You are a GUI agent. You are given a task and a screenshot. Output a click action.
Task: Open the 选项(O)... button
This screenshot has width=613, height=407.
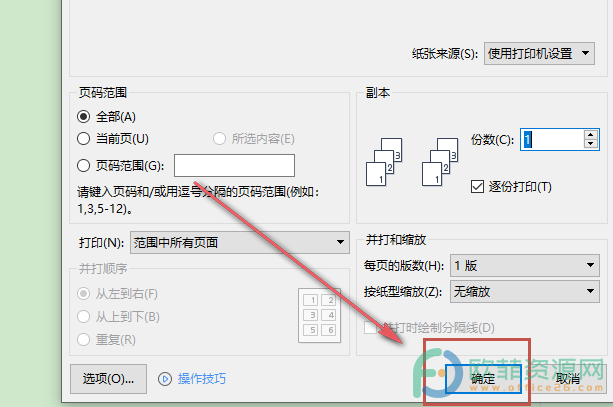[108, 378]
